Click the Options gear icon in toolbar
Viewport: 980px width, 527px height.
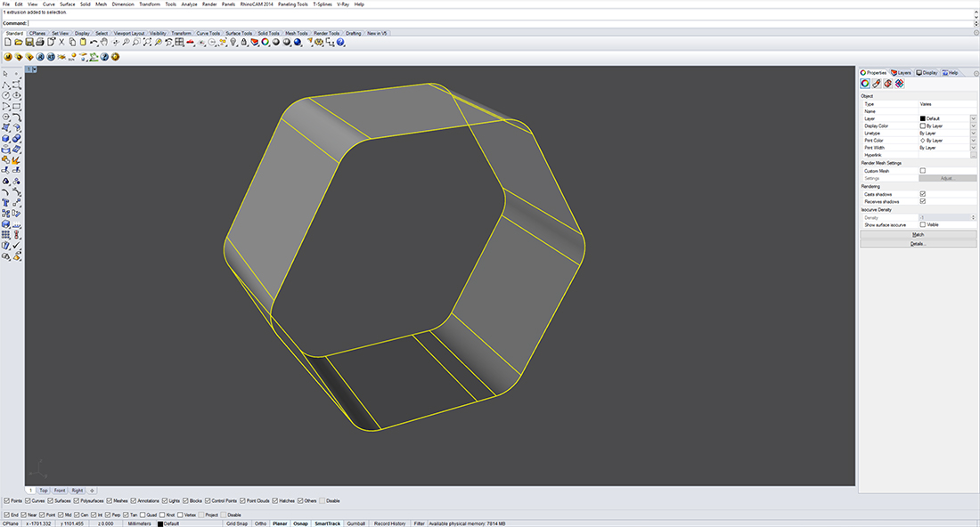tap(319, 43)
